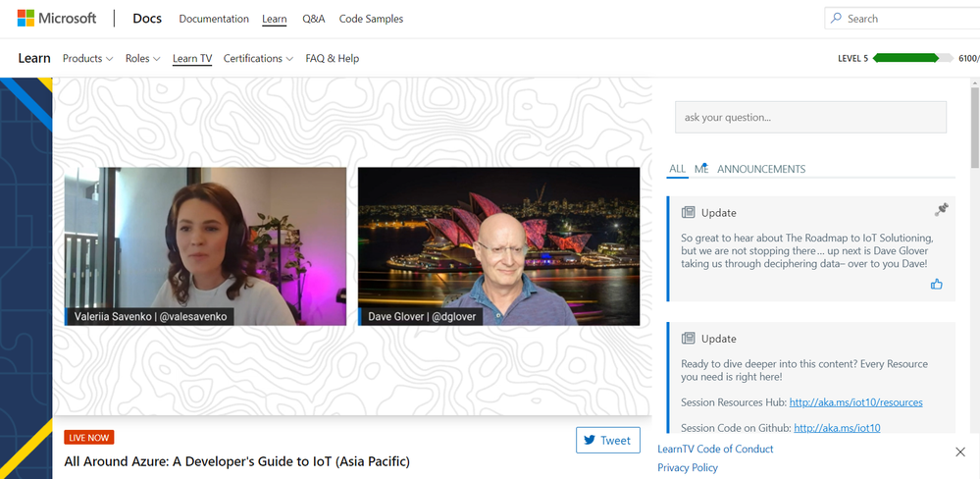Click Valeriia Savenko's video feed
This screenshot has height=479, width=980.
click(206, 246)
